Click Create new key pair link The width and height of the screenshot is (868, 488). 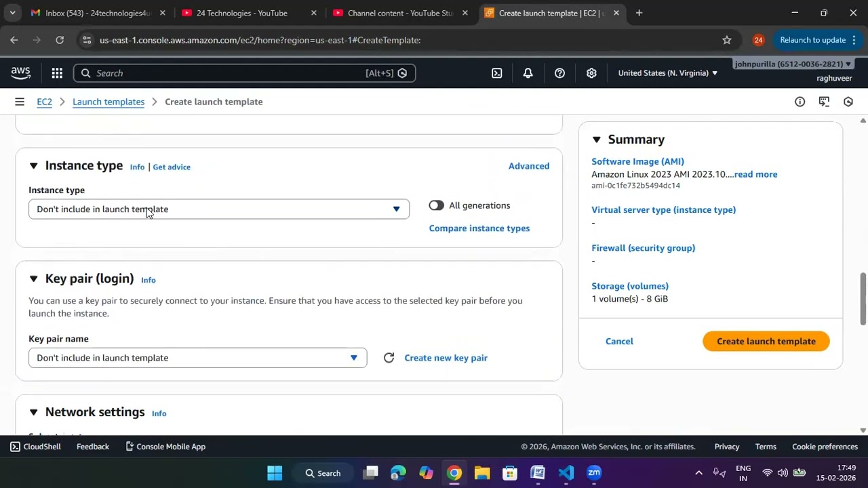point(446,358)
